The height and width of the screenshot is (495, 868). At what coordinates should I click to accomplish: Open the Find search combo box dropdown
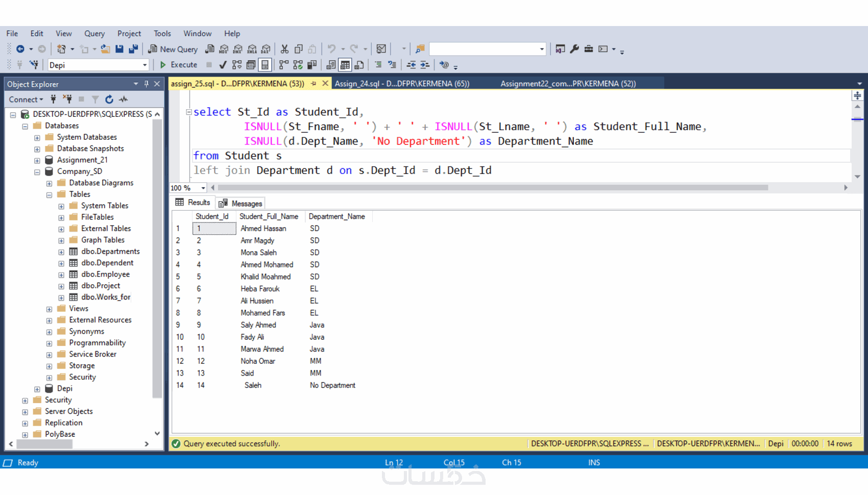pyautogui.click(x=542, y=49)
